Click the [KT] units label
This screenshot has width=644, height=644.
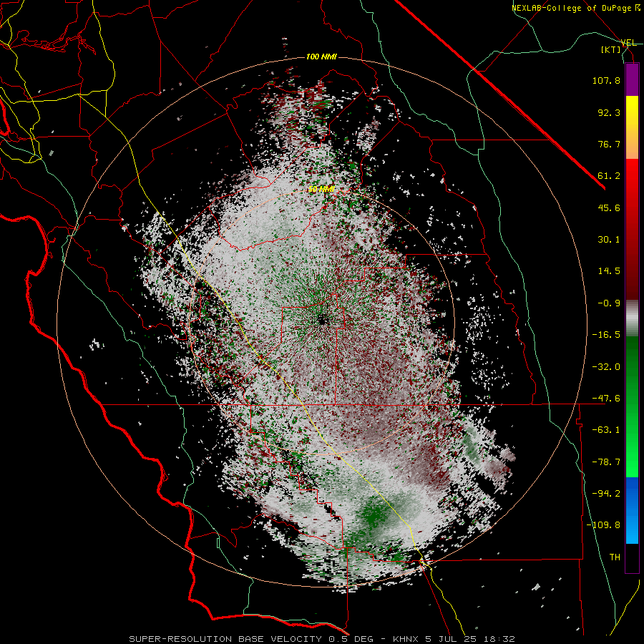point(611,49)
